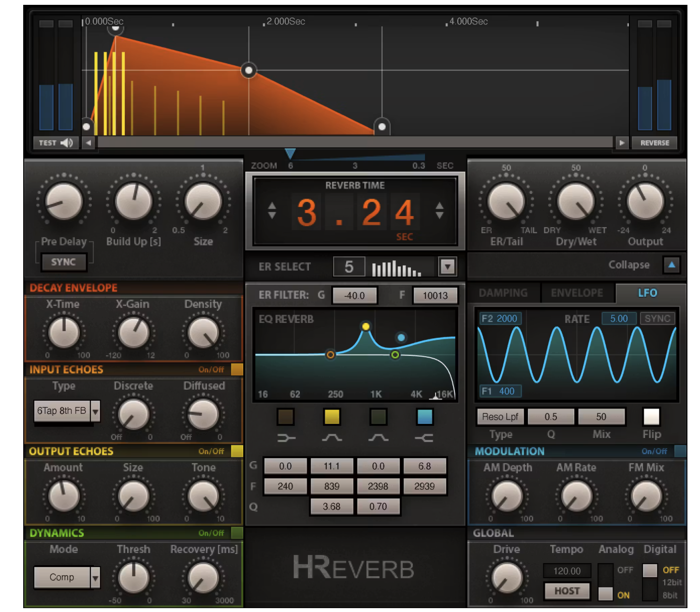Toggle the Flip white checkbox
The width and height of the screenshot is (700, 612).
click(x=651, y=416)
